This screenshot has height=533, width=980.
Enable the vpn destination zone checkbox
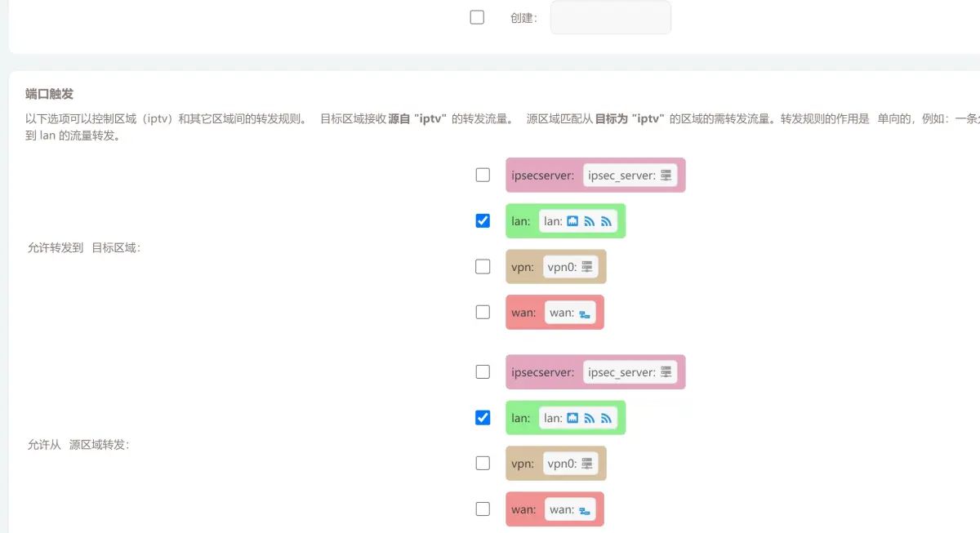pyautogui.click(x=482, y=266)
